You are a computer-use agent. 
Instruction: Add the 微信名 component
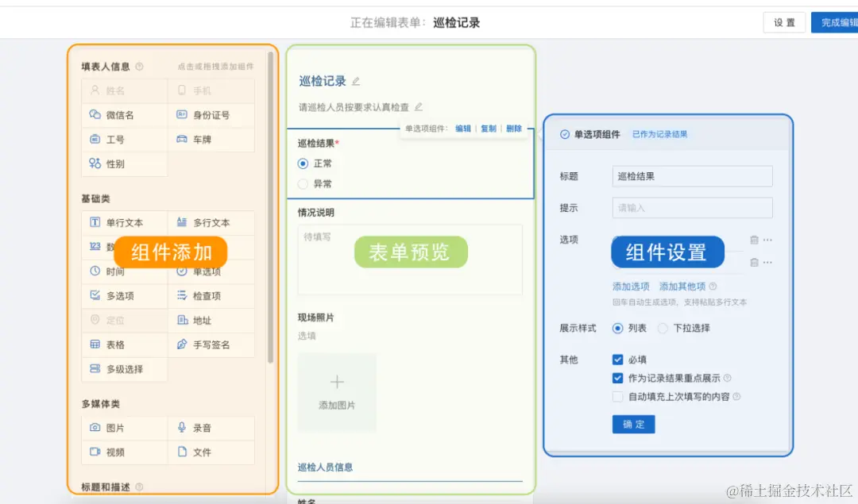(124, 115)
